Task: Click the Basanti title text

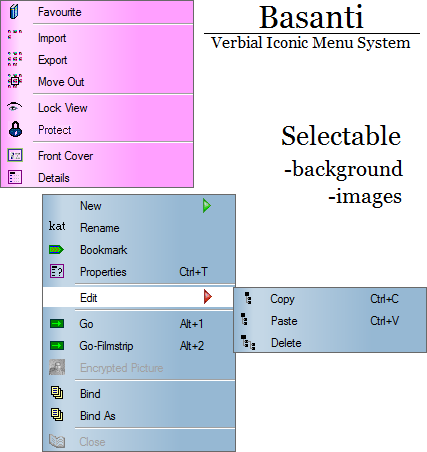Action: click(x=311, y=17)
